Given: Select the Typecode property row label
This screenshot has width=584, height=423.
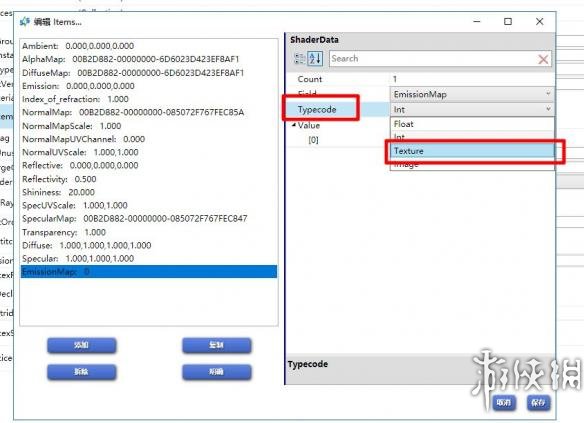Looking at the screenshot, I should tap(317, 109).
